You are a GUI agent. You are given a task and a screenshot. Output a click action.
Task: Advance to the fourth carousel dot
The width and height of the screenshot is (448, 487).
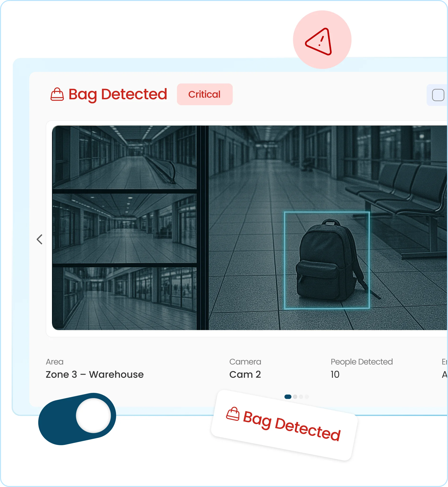coord(307,397)
